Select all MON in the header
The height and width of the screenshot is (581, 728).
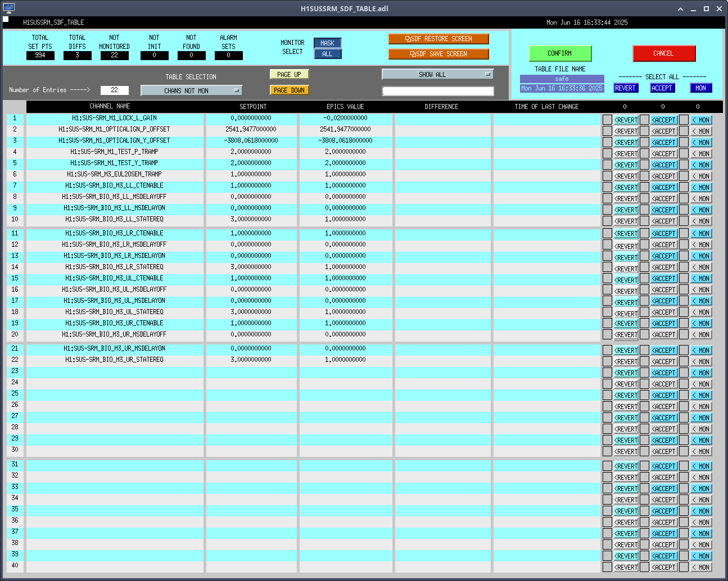(700, 88)
